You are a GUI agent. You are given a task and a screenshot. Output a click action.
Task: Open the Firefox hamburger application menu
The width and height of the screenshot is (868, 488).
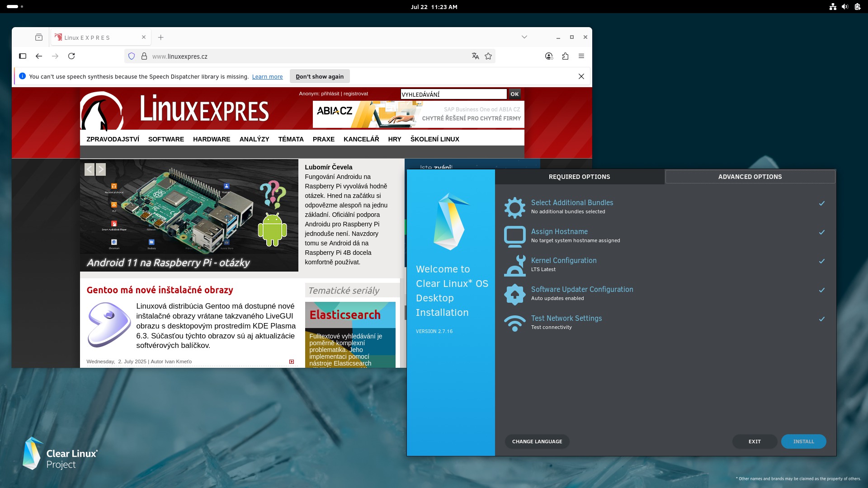coord(581,56)
